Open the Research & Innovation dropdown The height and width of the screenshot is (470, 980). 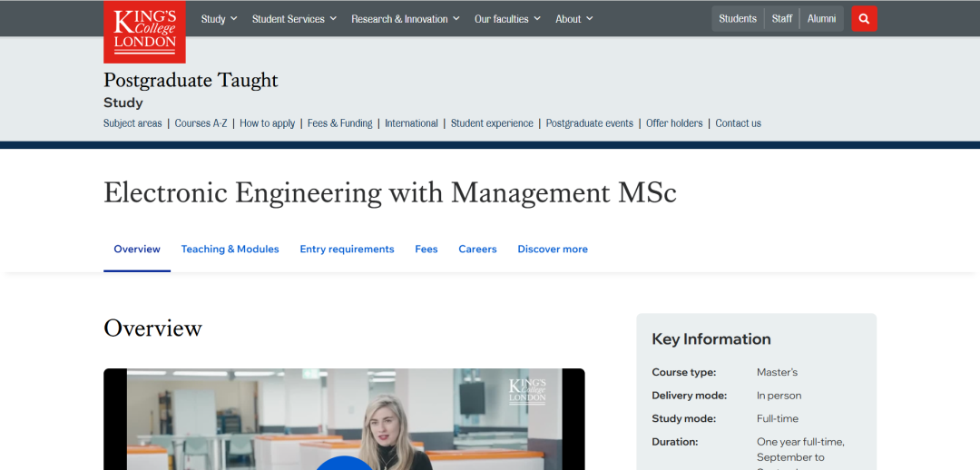click(x=406, y=19)
